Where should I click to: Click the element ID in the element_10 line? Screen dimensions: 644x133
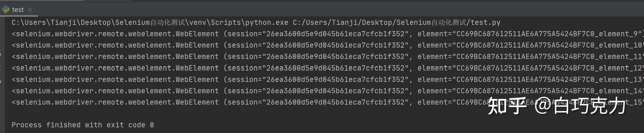coord(548,45)
